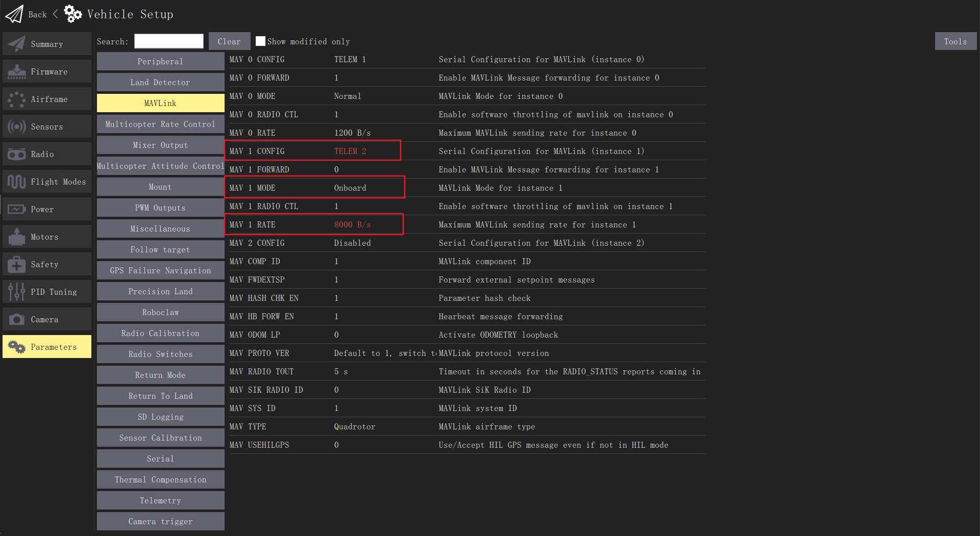Image resolution: width=980 pixels, height=536 pixels.
Task: Enable the Show modified only checkbox
Action: click(260, 41)
